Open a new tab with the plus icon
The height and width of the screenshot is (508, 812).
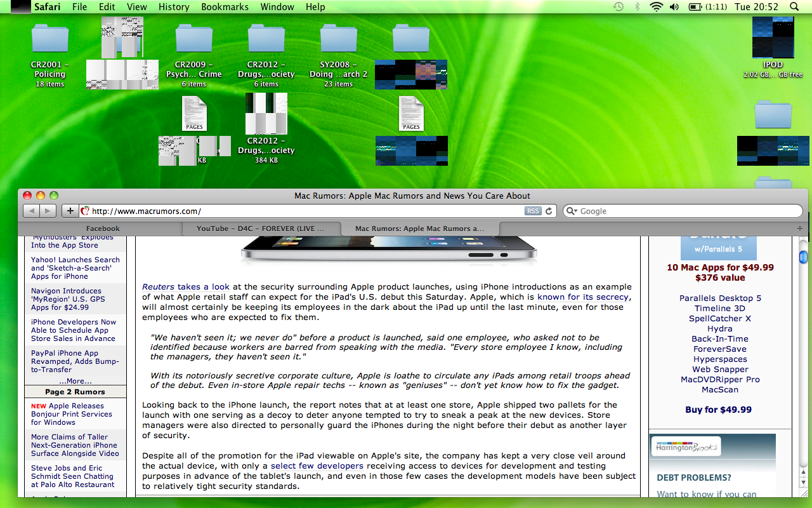800,229
